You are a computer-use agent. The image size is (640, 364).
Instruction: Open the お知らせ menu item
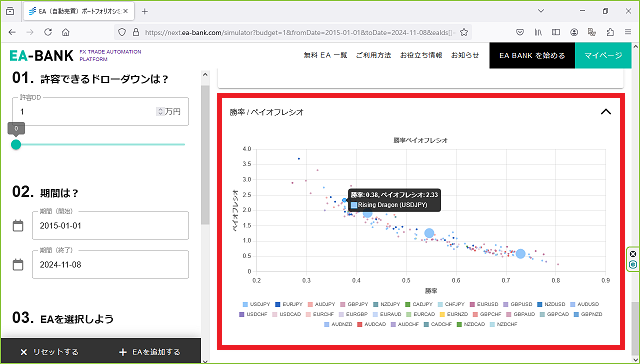click(465, 55)
